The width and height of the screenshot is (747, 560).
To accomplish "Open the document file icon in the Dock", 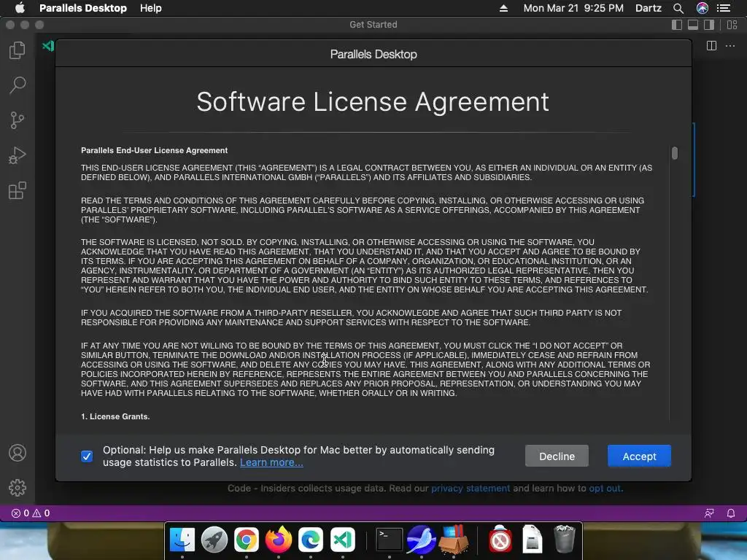I will 532,540.
